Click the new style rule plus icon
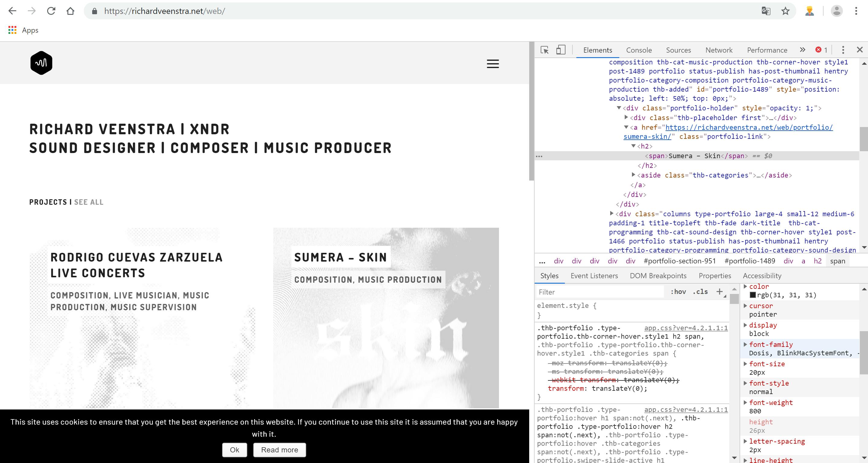Image resolution: width=868 pixels, height=463 pixels. click(719, 292)
